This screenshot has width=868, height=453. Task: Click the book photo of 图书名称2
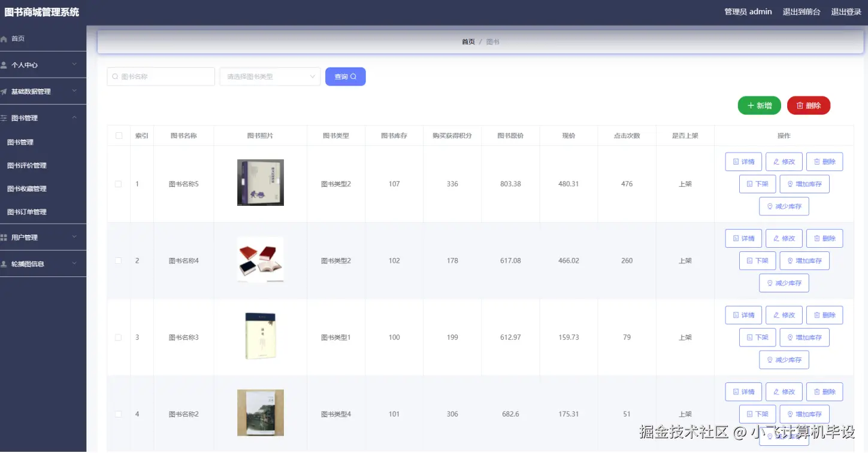(261, 413)
